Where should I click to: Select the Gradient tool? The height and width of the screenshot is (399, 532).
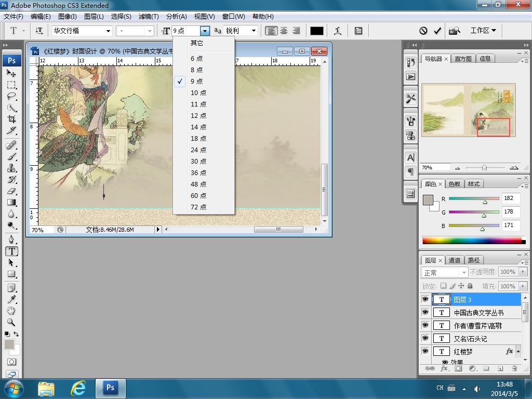coord(11,203)
